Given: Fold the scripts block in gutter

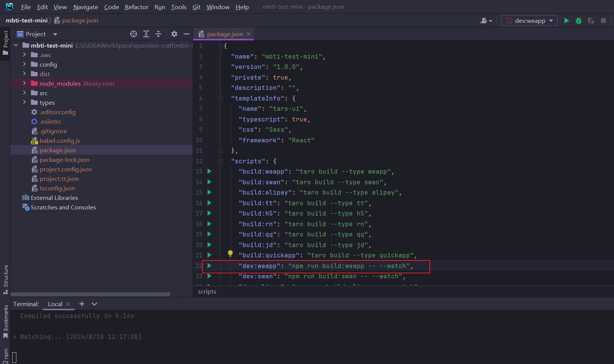Looking at the screenshot, I should pos(220,161).
